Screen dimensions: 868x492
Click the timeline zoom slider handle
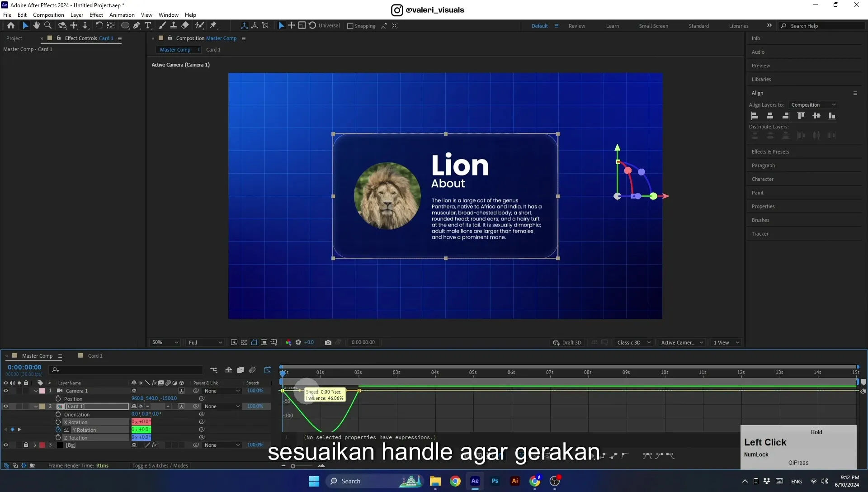click(293, 466)
